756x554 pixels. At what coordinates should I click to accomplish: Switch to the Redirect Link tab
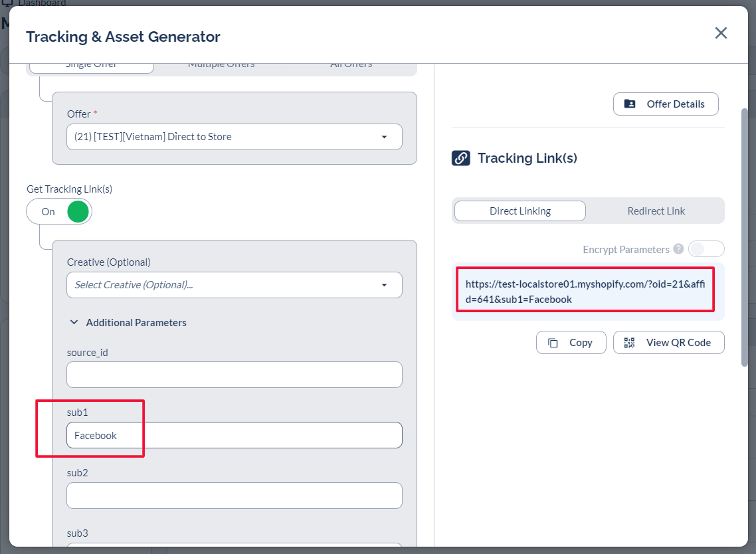tap(656, 211)
